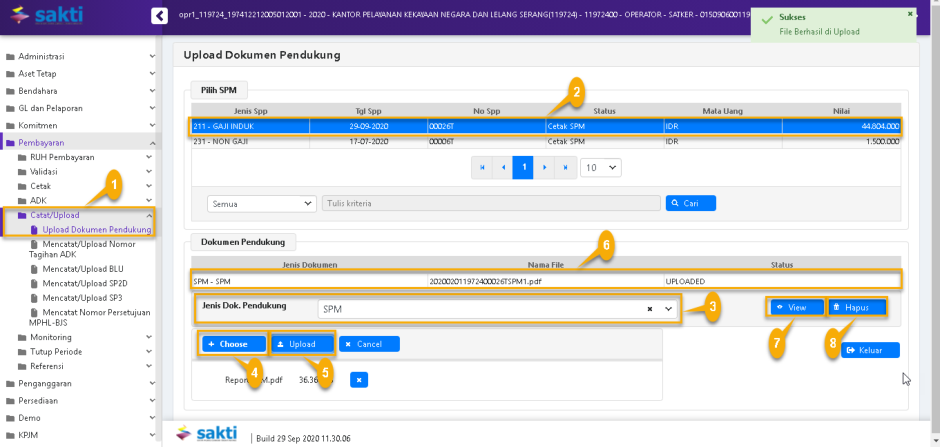Select the 231 - NON GAJI row
This screenshot has height=447, width=940.
pos(546,141)
